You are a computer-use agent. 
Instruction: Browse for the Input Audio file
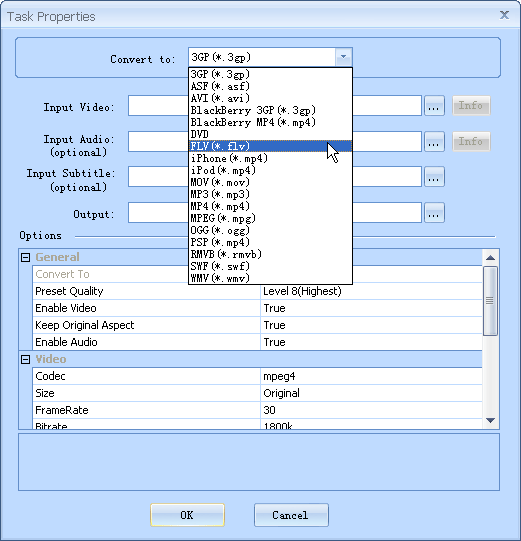(x=434, y=141)
